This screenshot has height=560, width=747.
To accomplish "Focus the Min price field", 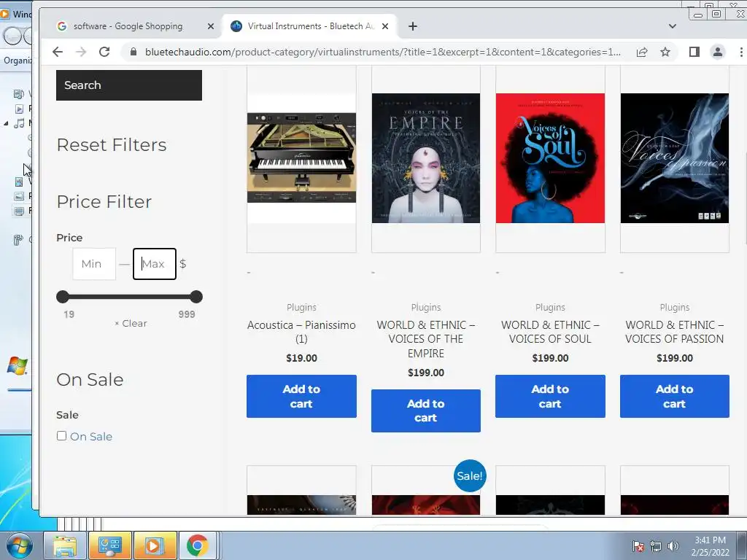I will pos(94,264).
